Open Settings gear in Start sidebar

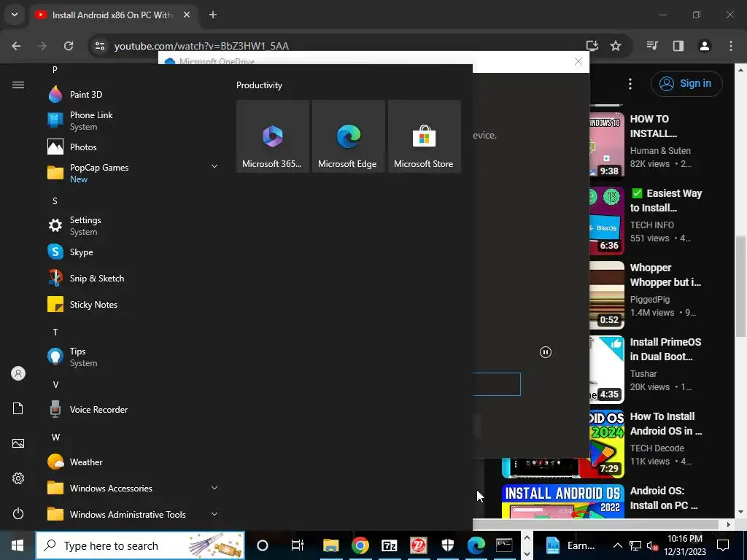pyautogui.click(x=18, y=478)
